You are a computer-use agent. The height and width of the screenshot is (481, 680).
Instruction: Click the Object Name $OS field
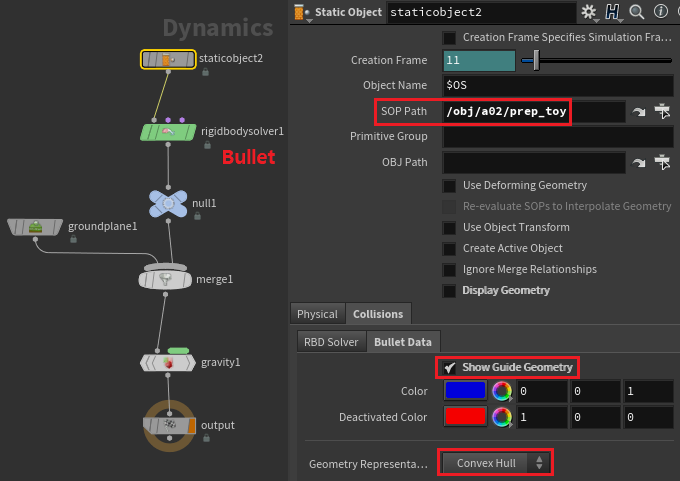[x=558, y=85]
